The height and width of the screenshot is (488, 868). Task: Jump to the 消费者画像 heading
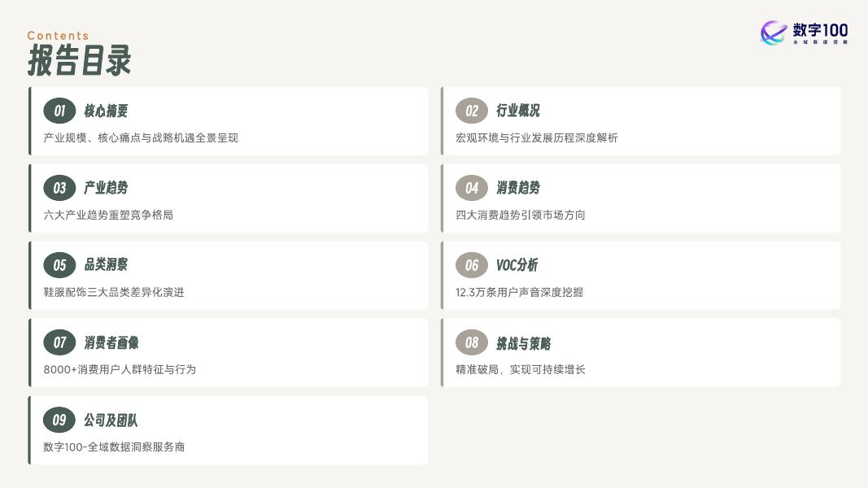click(x=111, y=342)
